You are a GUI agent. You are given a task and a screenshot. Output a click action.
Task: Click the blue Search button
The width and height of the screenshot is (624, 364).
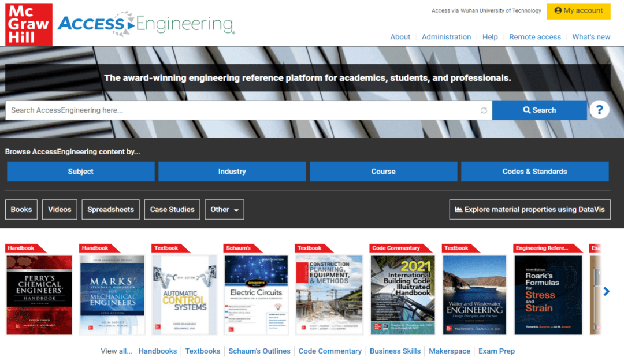click(539, 110)
